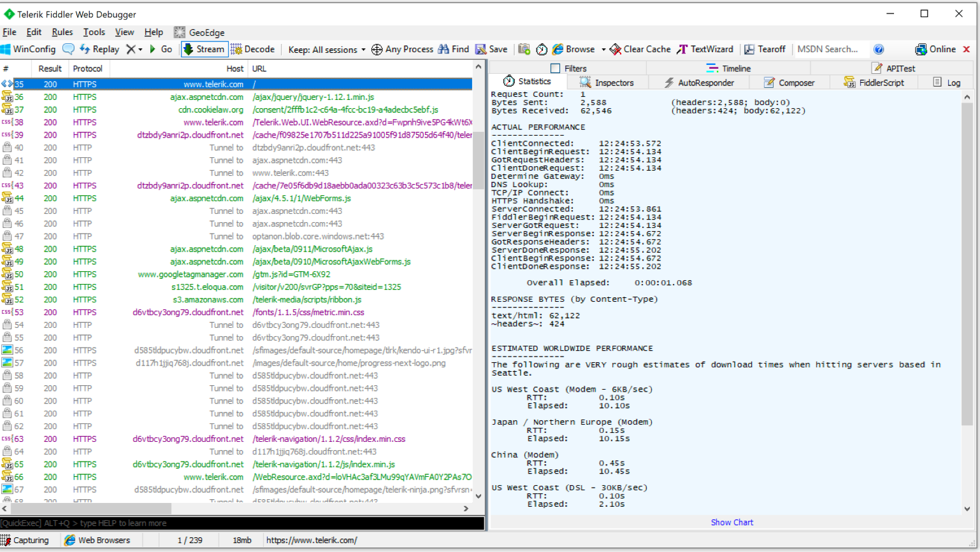Resume execution with Go button

pos(161,49)
